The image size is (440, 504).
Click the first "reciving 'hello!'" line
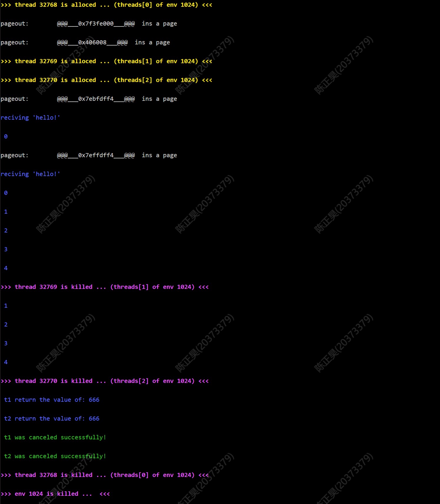[x=30, y=118]
